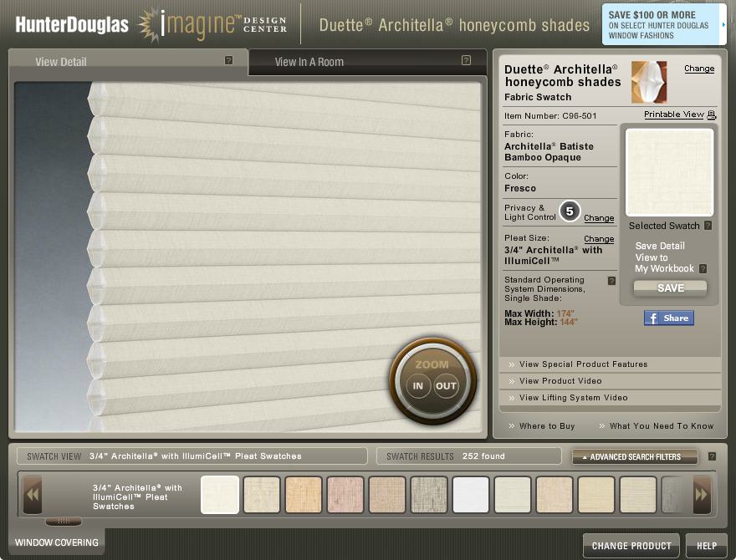Click the arrow on the Save $100 banner

tap(723, 25)
